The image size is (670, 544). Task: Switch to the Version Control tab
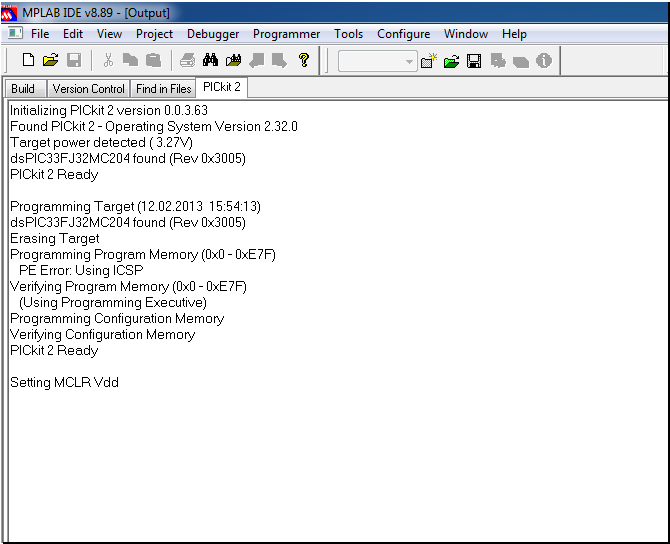tap(88, 88)
